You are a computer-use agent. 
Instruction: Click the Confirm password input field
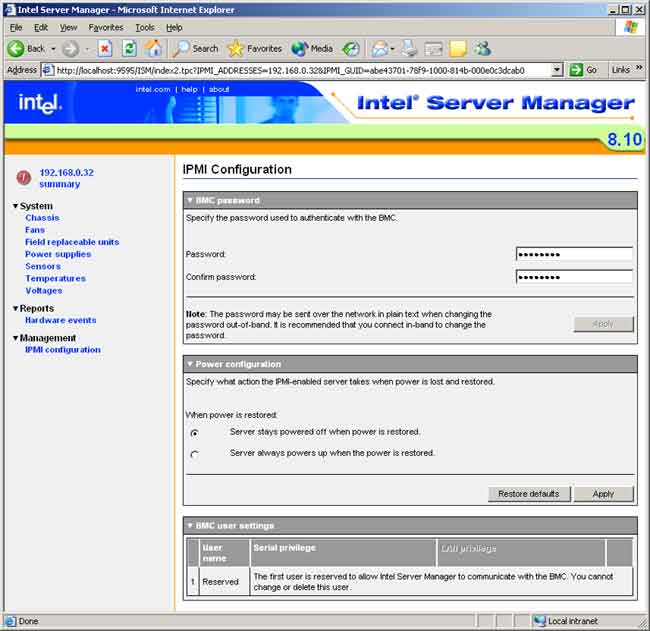pos(574,277)
